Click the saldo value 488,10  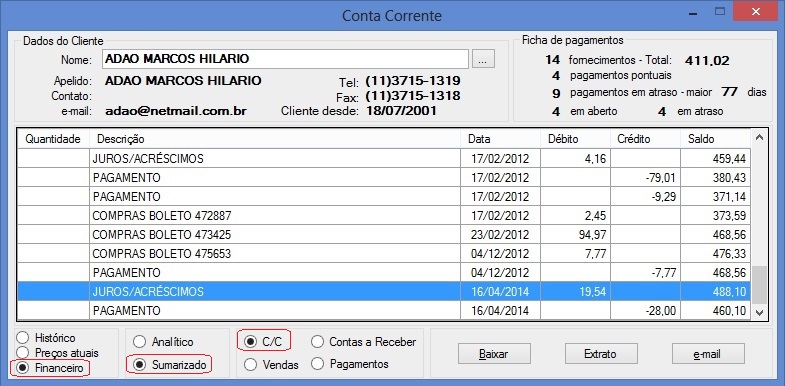coord(729,291)
